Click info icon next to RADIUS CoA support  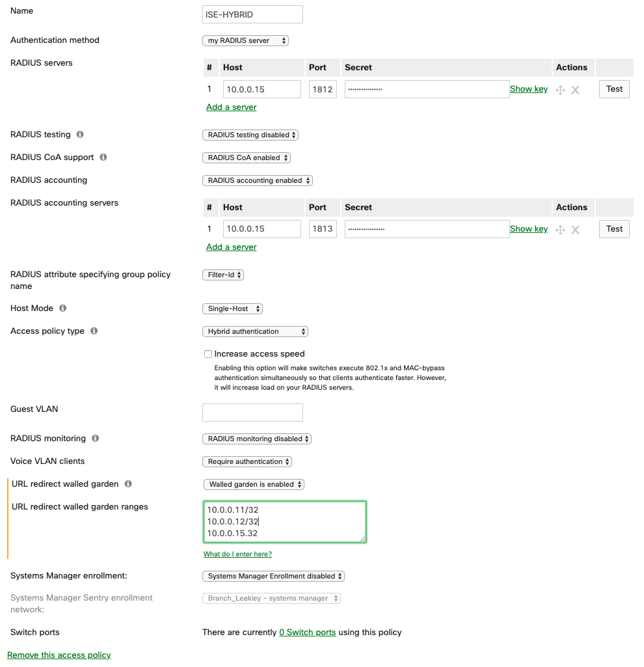[103, 157]
